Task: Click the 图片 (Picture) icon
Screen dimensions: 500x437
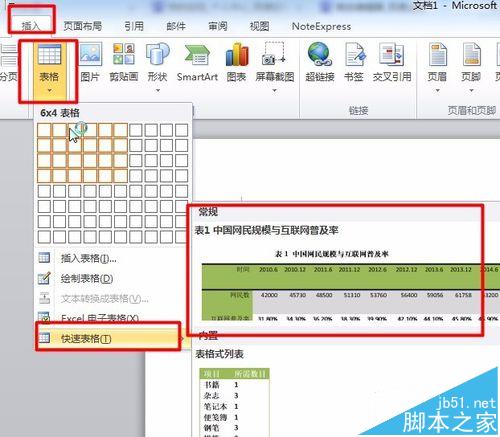Action: pyautogui.click(x=90, y=63)
